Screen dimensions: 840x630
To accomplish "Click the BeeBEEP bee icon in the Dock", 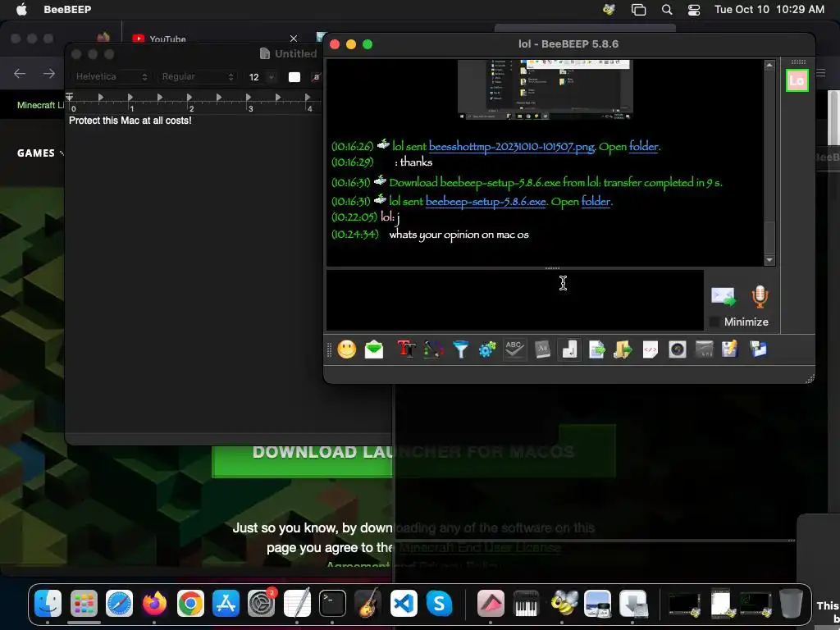I will [x=563, y=603].
